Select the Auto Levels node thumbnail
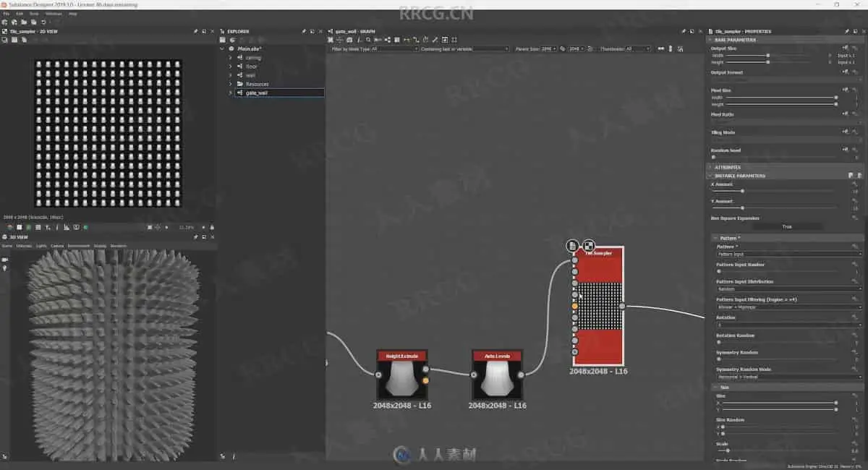This screenshot has height=470, width=868. (x=497, y=379)
